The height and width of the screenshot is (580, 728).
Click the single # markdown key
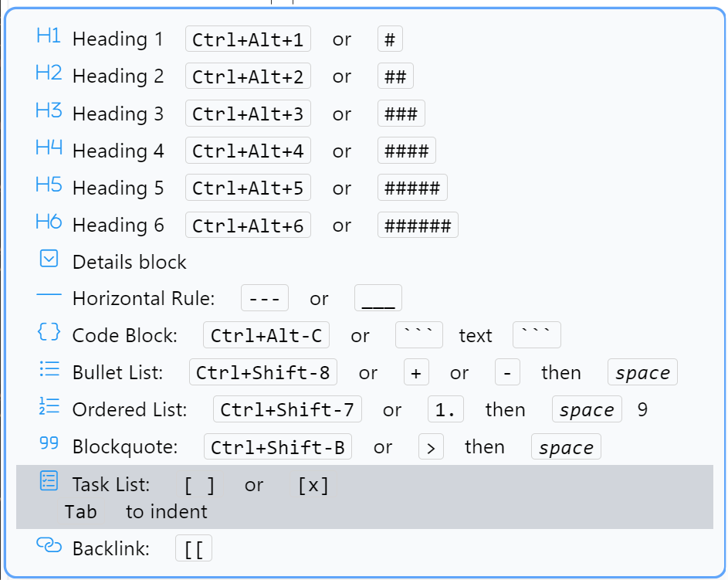tap(390, 39)
